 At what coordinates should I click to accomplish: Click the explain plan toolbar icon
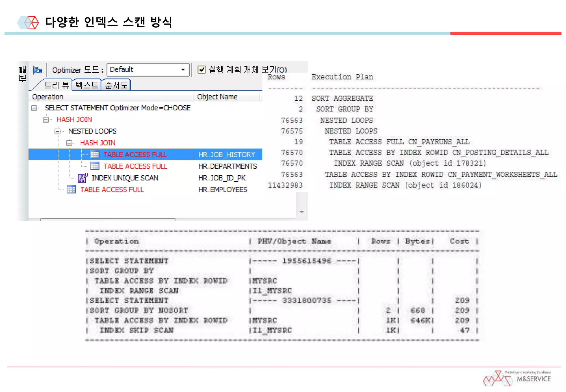tap(38, 70)
